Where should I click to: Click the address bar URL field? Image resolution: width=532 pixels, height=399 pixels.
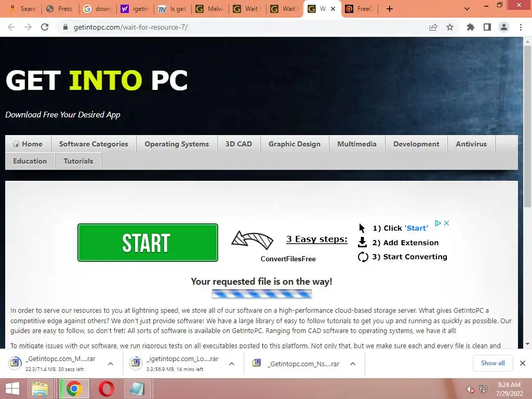click(244, 27)
